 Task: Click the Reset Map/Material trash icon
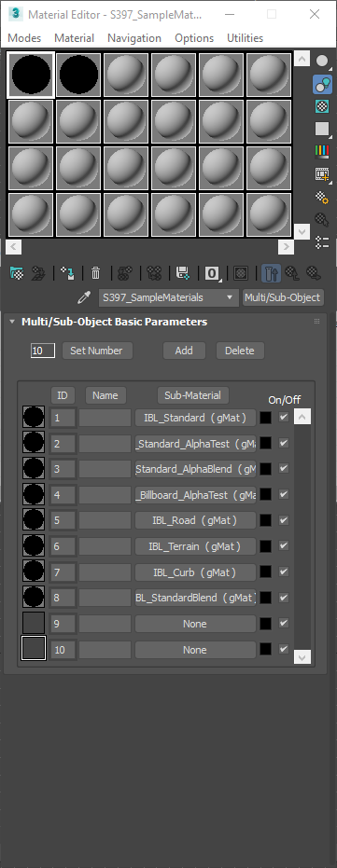(x=96, y=272)
